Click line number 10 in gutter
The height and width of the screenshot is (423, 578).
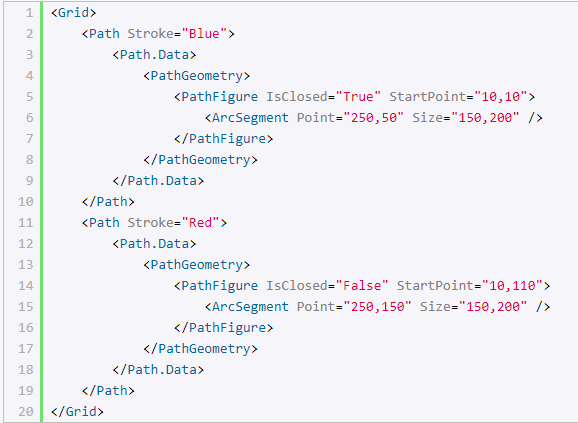26,202
